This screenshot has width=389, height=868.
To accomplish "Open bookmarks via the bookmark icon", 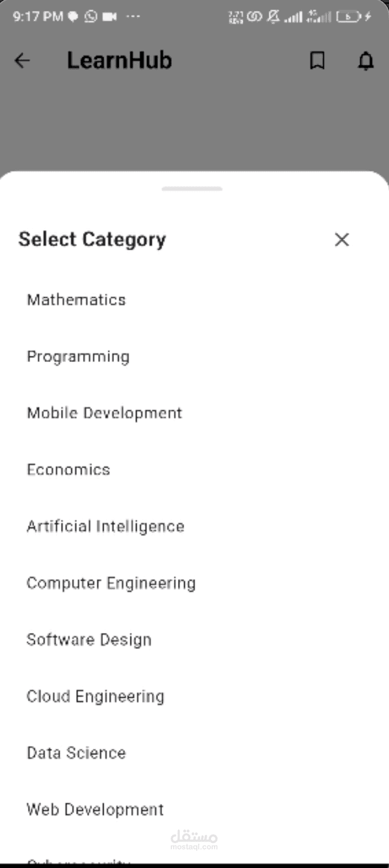I will coord(317,60).
